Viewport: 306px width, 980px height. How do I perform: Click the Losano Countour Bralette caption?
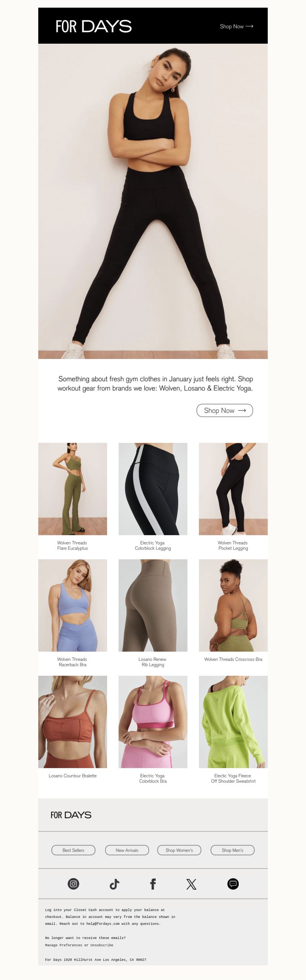click(x=73, y=776)
